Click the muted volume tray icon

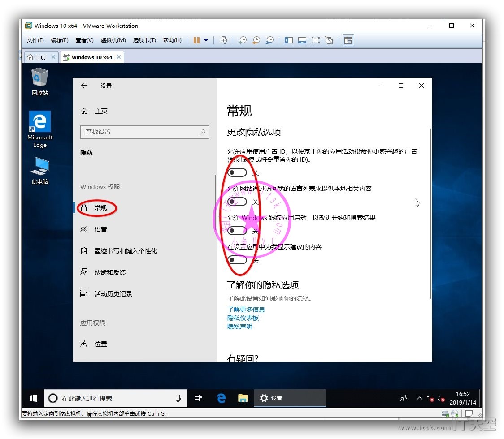click(441, 399)
